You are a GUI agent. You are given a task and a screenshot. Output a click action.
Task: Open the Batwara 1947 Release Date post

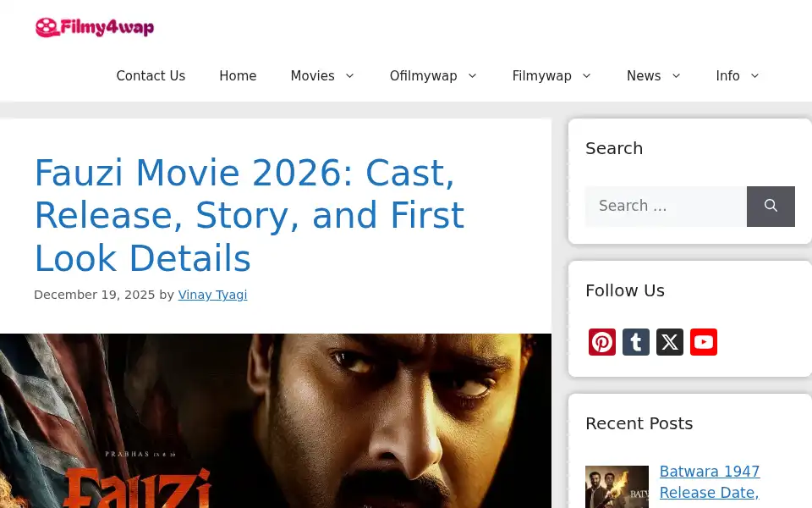tap(710, 482)
